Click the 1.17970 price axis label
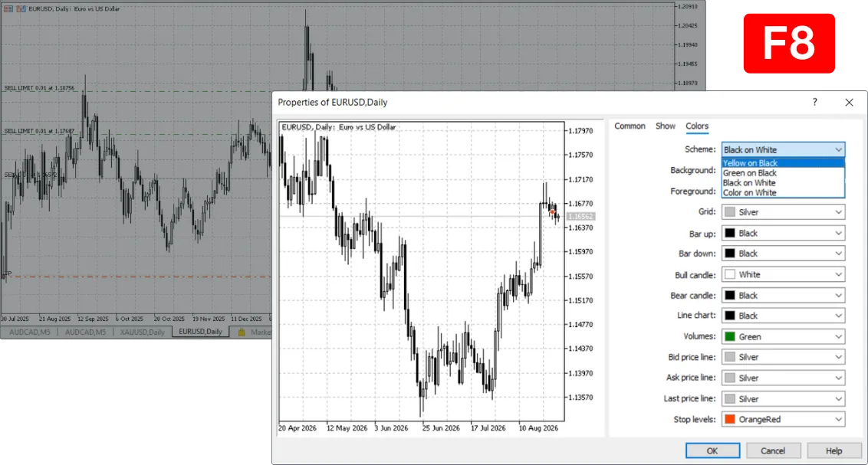The image size is (868, 465). tap(580, 131)
